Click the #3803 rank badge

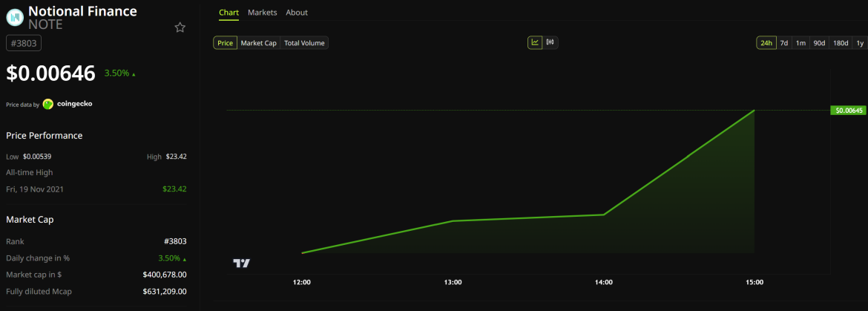pos(24,42)
